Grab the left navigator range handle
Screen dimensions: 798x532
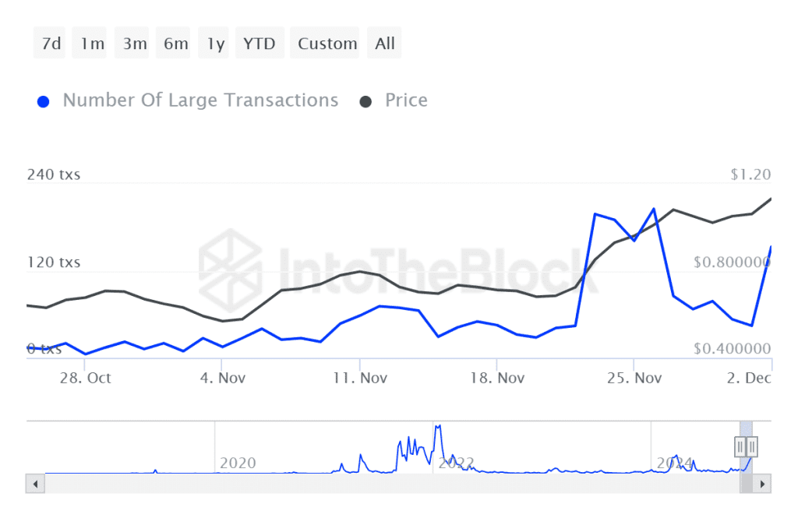coord(740,447)
